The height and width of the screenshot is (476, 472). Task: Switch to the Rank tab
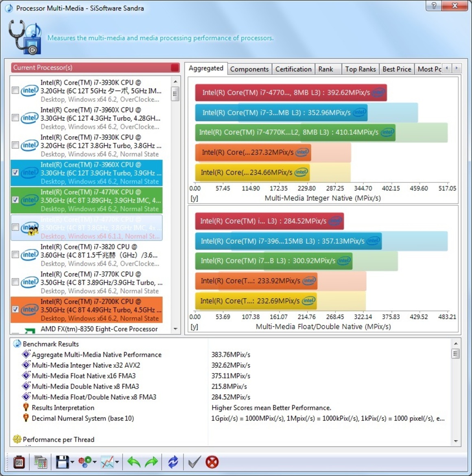coord(326,69)
